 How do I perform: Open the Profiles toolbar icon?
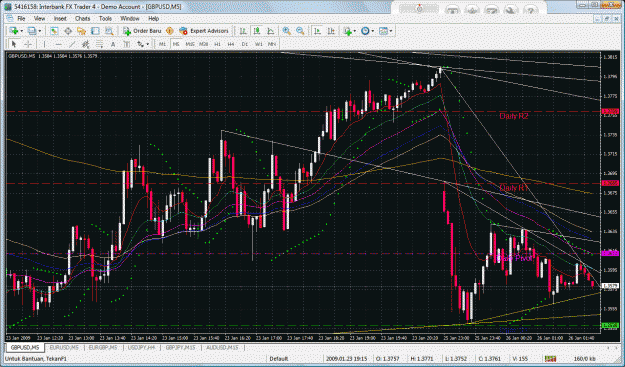31,31
